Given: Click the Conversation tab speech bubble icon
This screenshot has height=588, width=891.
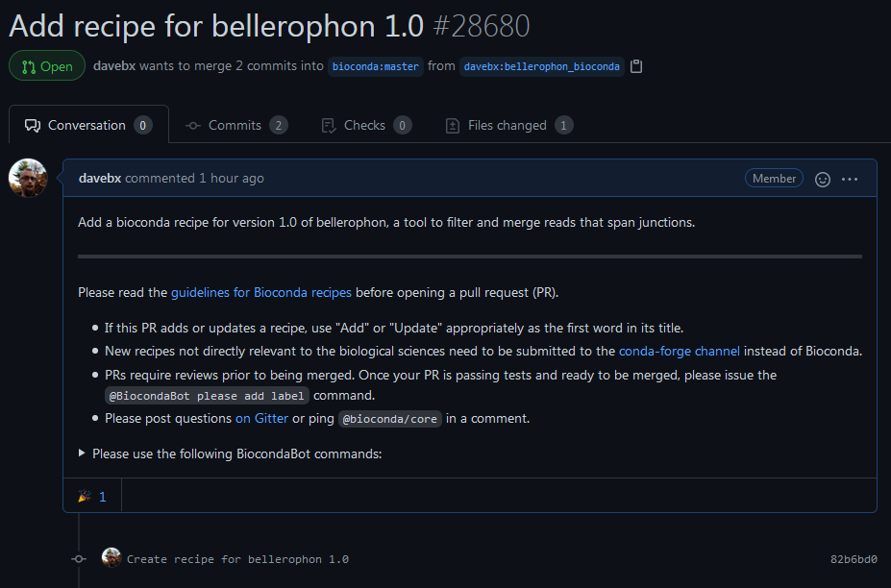Looking at the screenshot, I should point(33,126).
